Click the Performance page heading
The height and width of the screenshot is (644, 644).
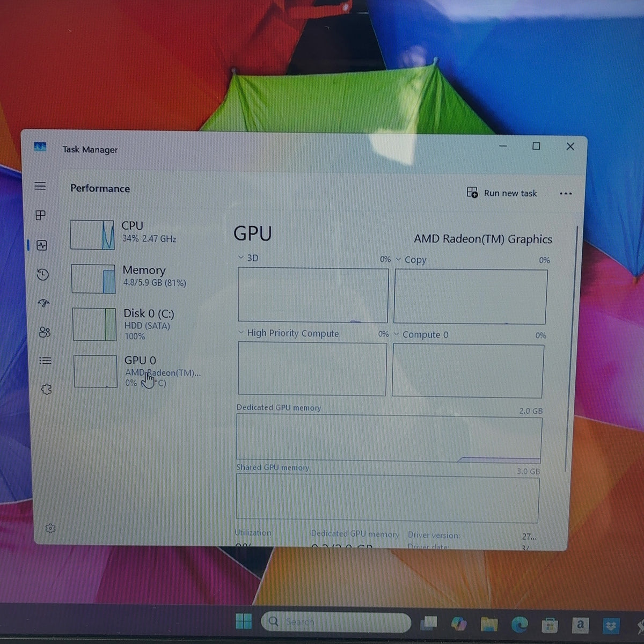point(100,188)
